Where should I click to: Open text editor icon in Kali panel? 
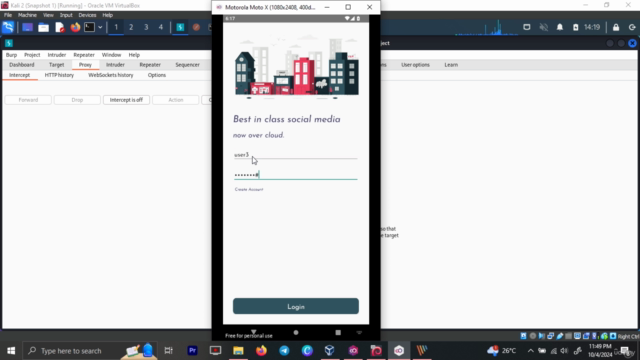(x=60, y=27)
